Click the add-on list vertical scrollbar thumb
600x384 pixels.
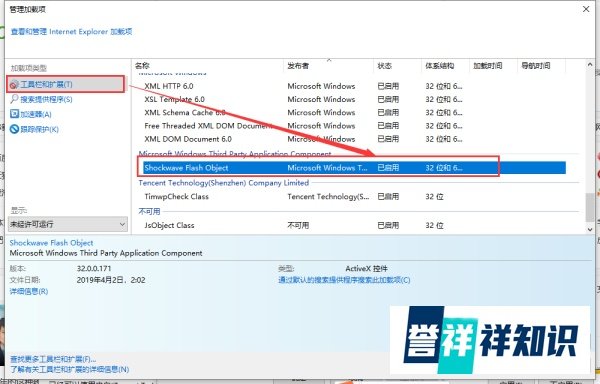590,207
